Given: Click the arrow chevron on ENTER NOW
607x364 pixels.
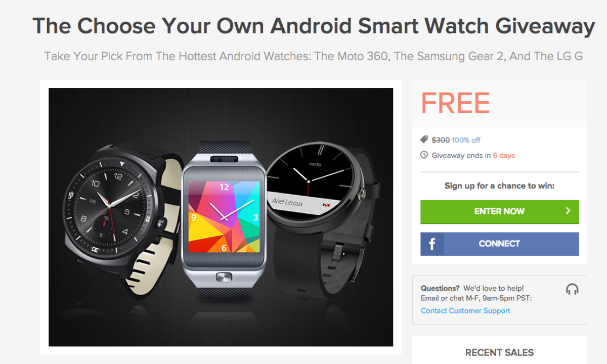Looking at the screenshot, I should point(568,211).
